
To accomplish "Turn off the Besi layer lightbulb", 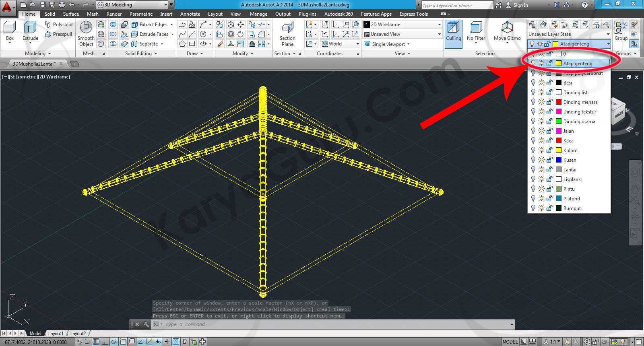I will (x=533, y=82).
